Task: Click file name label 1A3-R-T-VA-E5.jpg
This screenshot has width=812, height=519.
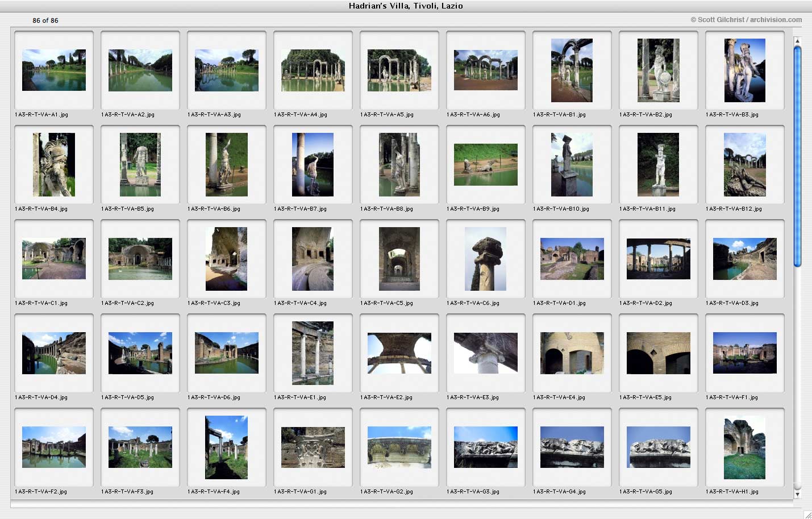Action: 646,397
